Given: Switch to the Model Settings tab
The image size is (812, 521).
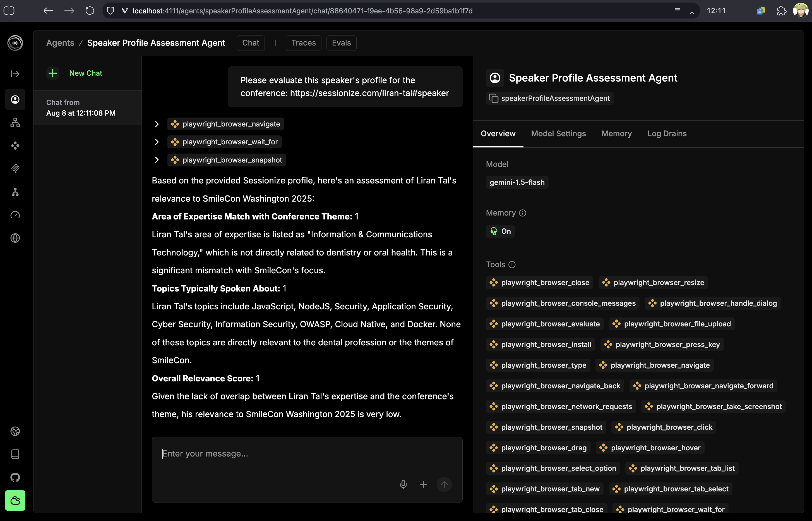Looking at the screenshot, I should coord(558,134).
